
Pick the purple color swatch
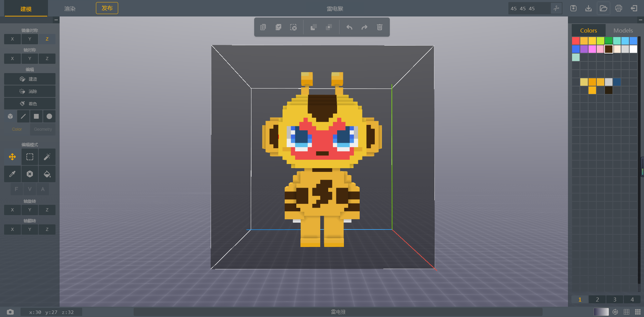tap(584, 49)
